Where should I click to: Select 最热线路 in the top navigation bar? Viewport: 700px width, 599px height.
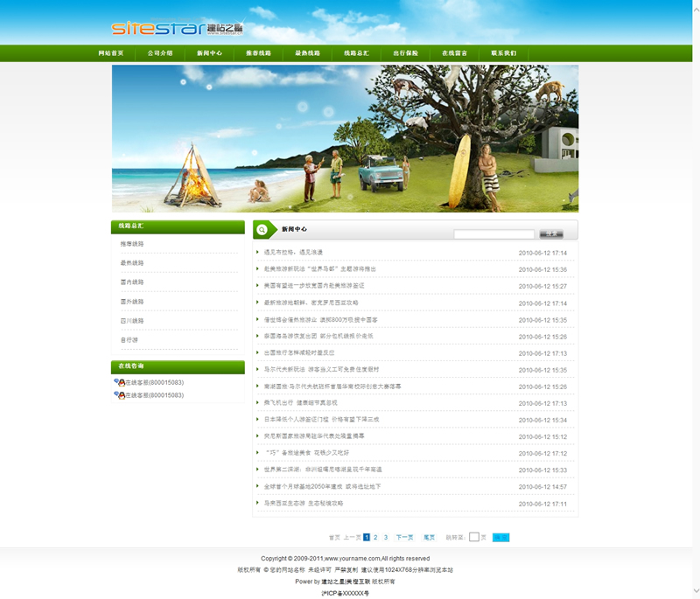[x=307, y=53]
